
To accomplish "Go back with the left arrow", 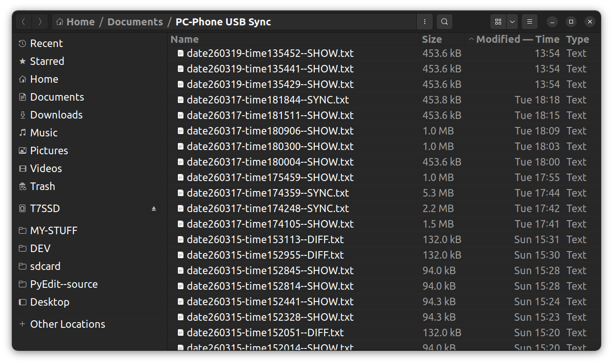I will (x=24, y=22).
